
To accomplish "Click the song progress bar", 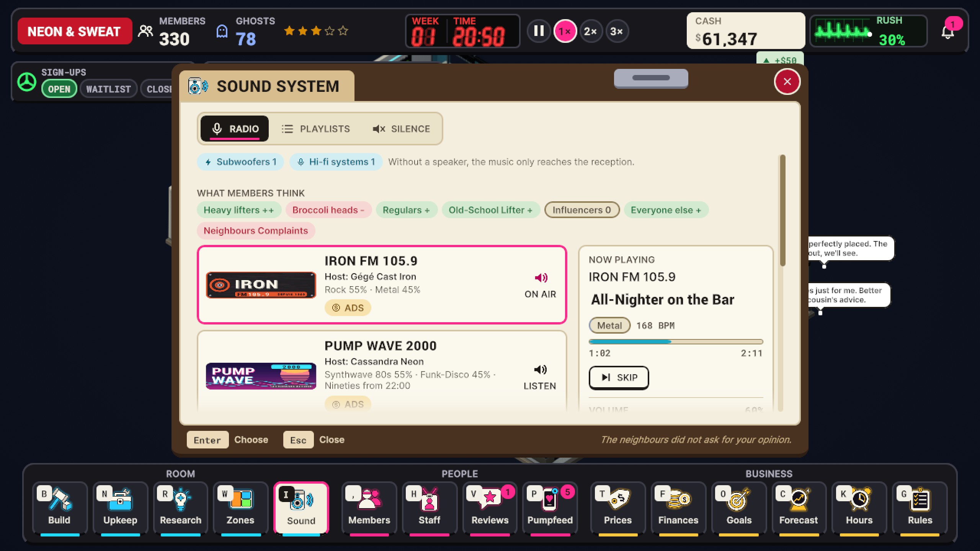I will pos(676,342).
